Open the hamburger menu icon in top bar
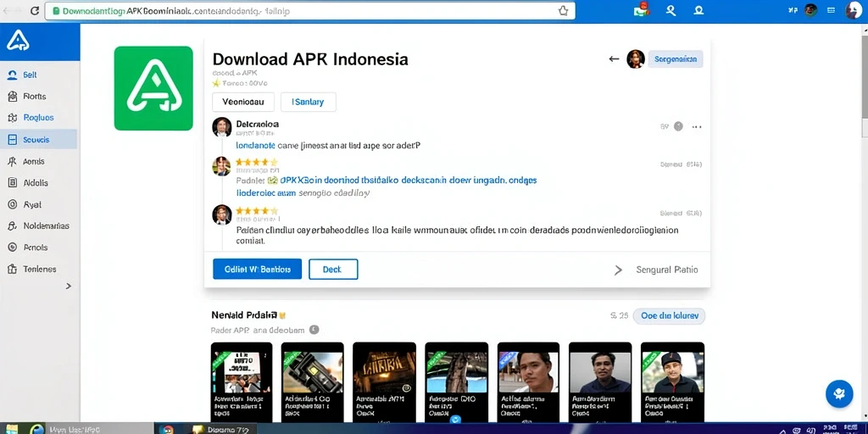This screenshot has height=434, width=868. (x=831, y=10)
